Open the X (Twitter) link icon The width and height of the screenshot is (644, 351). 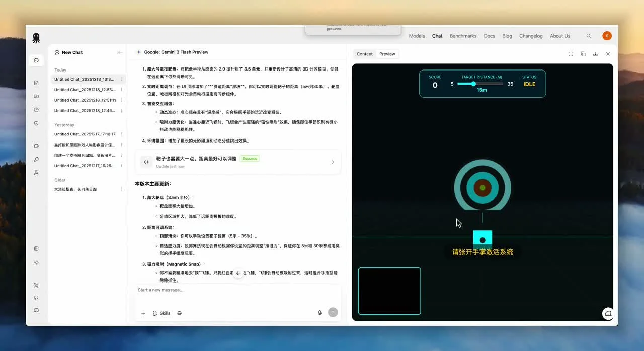pos(36,285)
